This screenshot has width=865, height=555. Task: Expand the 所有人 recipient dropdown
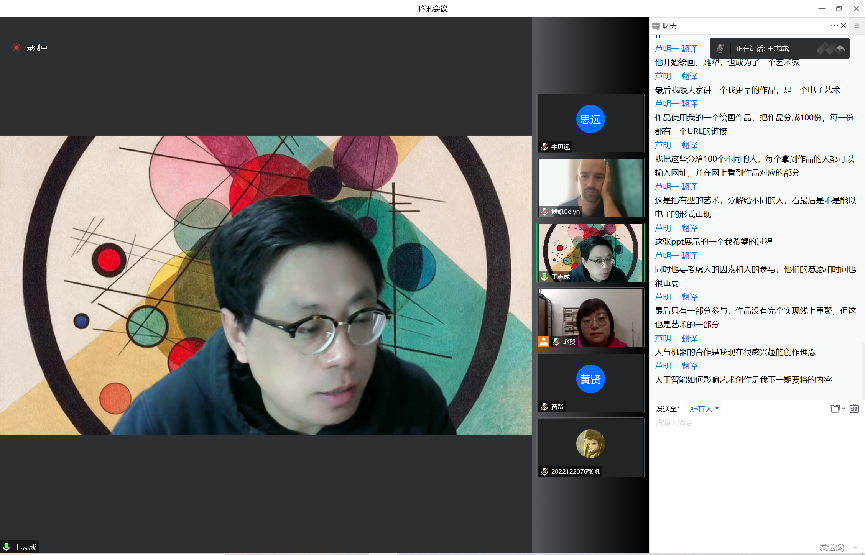click(x=703, y=408)
